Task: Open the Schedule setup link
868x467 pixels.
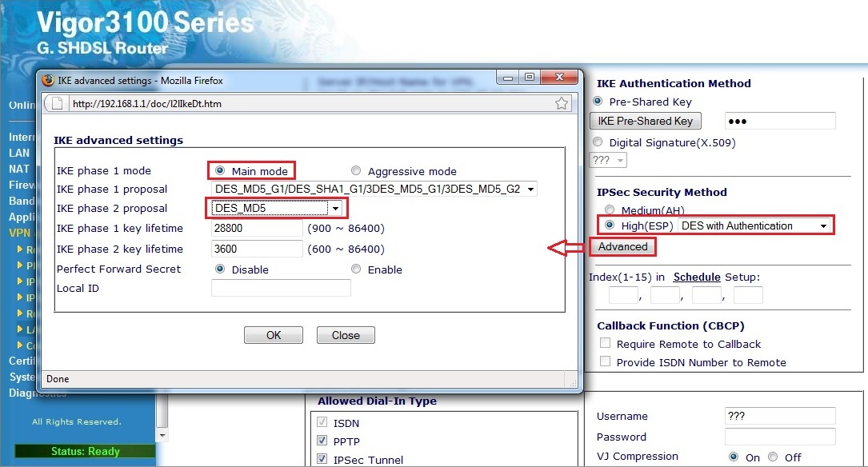Action: 697,277
